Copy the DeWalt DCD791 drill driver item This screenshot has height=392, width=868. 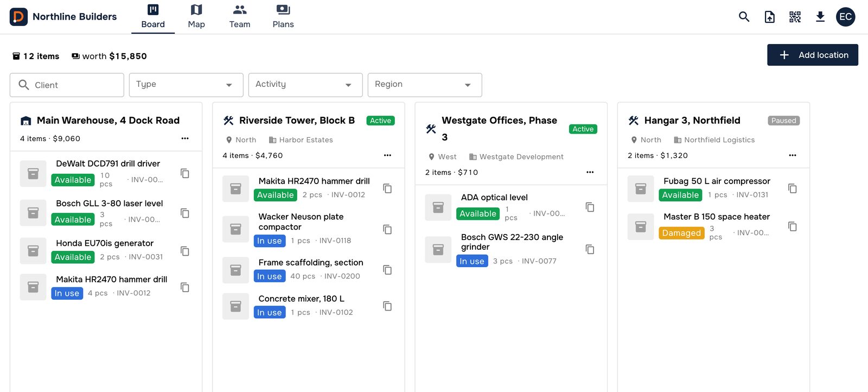tap(185, 173)
